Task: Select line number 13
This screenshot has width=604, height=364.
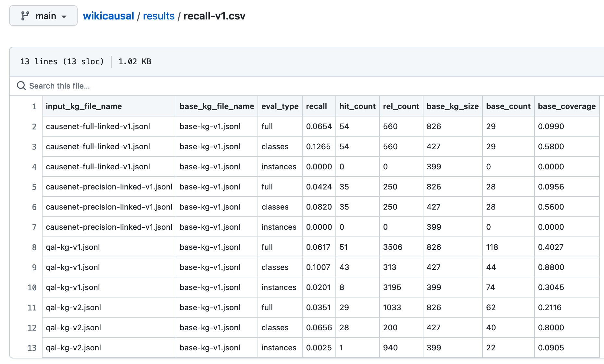Action: [32, 348]
